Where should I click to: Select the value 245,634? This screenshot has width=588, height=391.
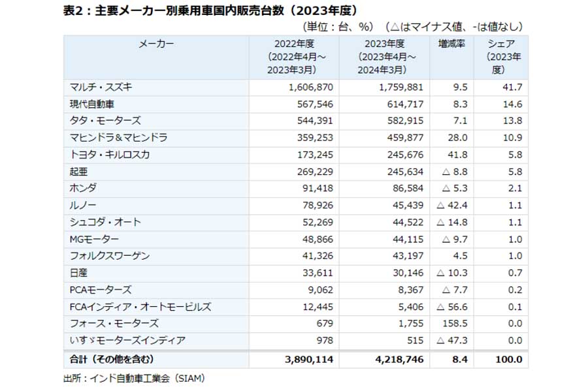pos(405,172)
